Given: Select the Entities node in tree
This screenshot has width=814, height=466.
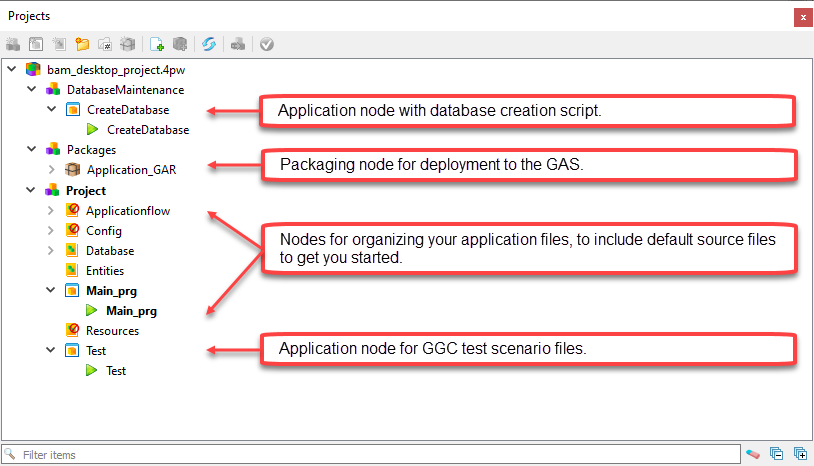Looking at the screenshot, I should (x=104, y=271).
